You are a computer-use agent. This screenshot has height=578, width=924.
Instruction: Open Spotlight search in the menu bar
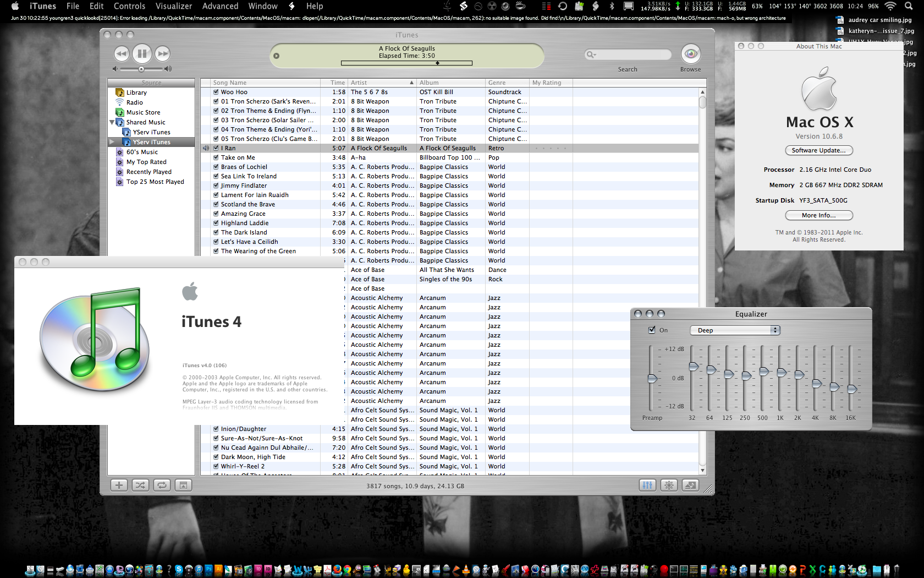[x=908, y=6]
